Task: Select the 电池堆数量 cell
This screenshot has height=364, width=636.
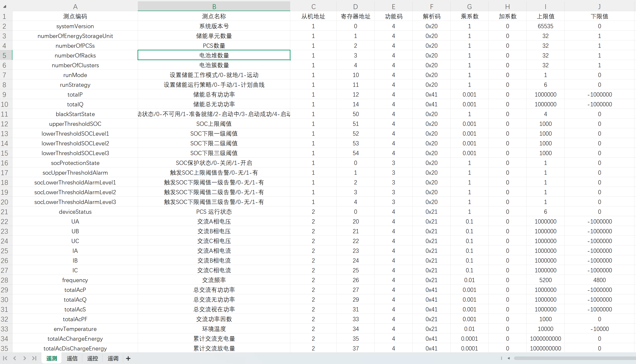Action: (214, 55)
